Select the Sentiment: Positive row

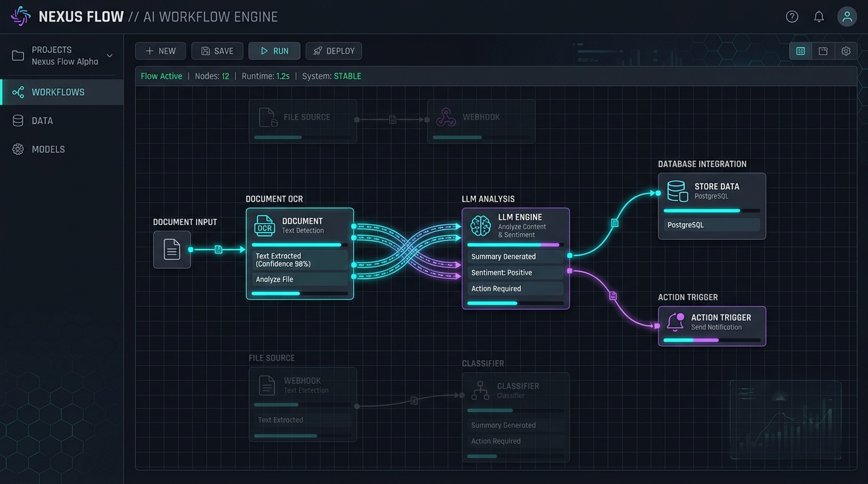[515, 273]
